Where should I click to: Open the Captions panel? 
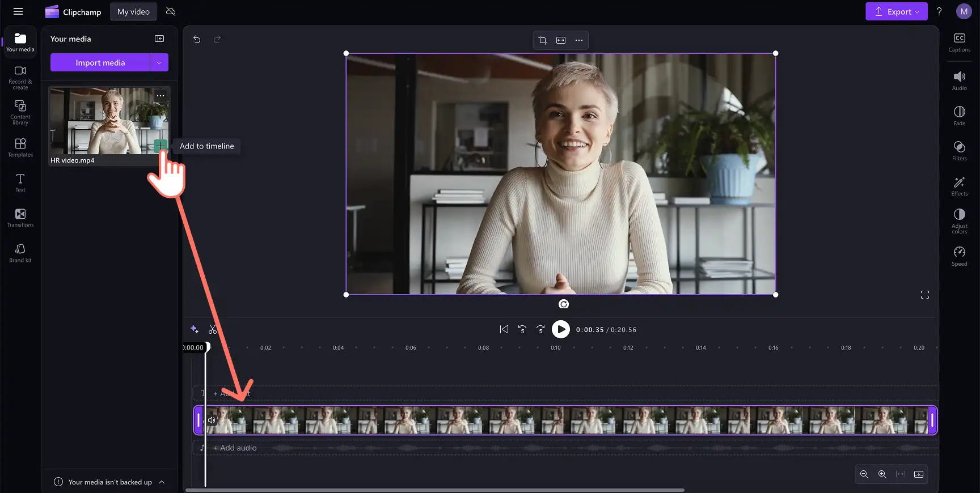pyautogui.click(x=960, y=42)
